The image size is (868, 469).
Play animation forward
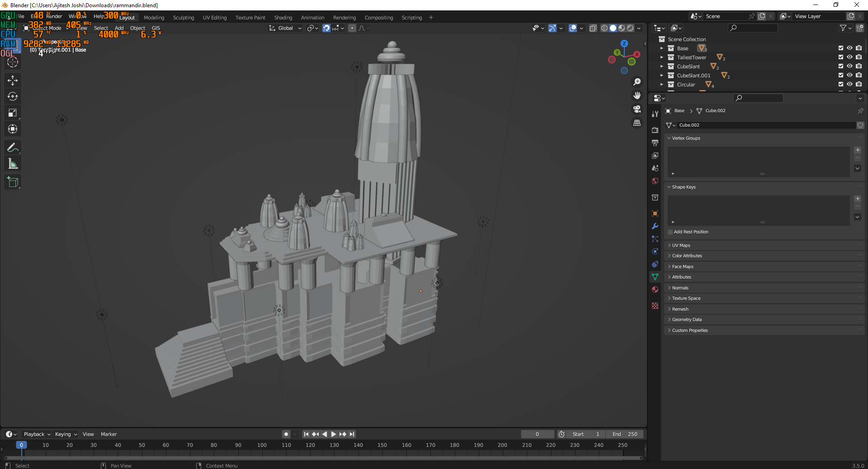[x=334, y=434]
